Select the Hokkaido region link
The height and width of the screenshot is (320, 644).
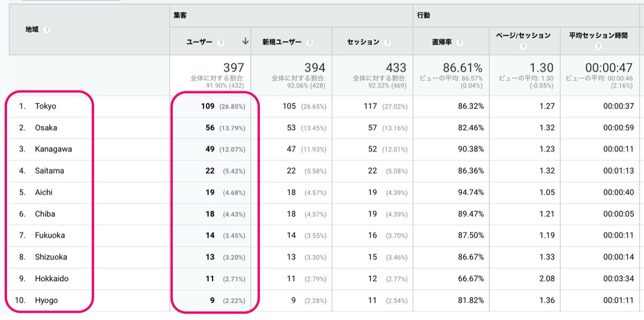point(52,278)
